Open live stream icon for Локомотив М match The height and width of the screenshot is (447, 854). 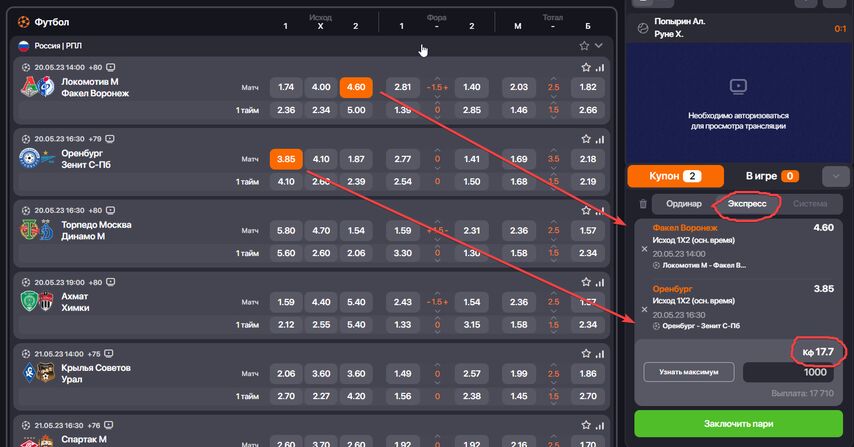(111, 68)
